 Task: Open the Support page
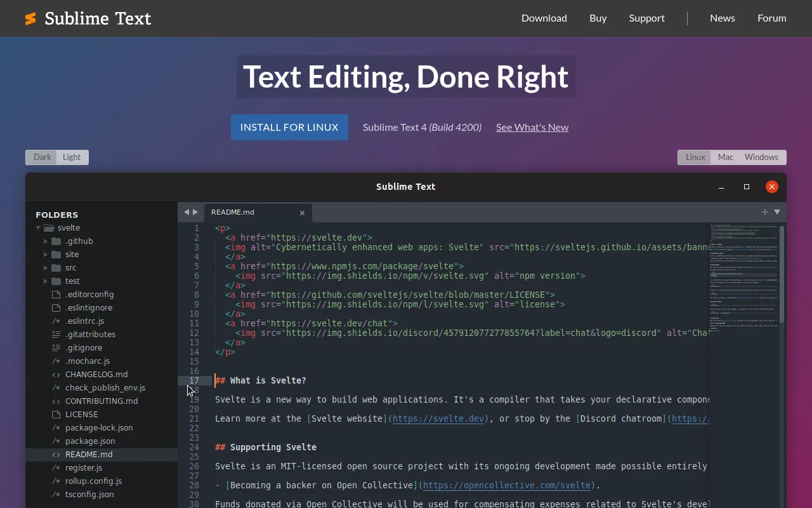point(647,18)
